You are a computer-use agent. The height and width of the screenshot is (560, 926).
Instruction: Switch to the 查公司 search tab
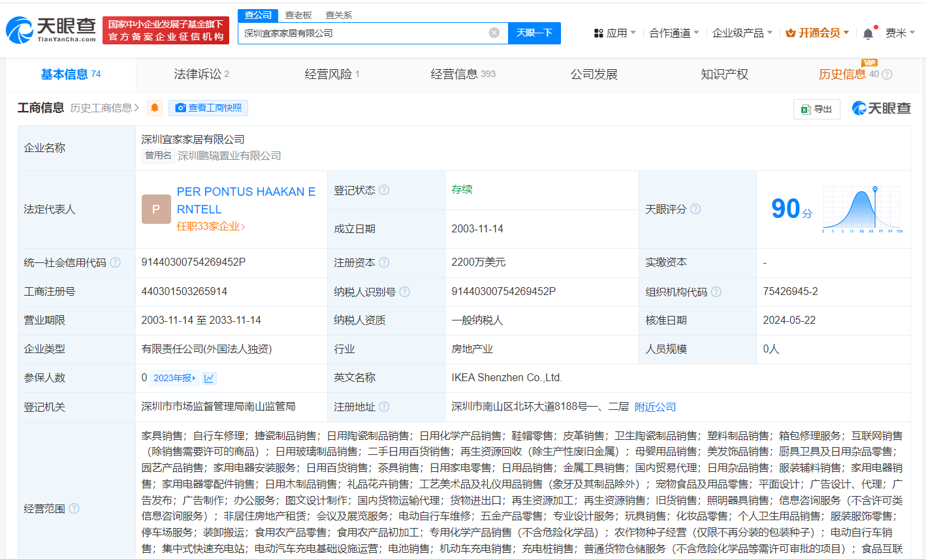point(258,15)
